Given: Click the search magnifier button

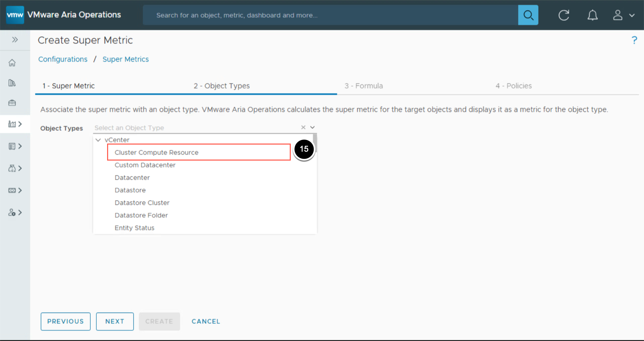Looking at the screenshot, I should 528,15.
